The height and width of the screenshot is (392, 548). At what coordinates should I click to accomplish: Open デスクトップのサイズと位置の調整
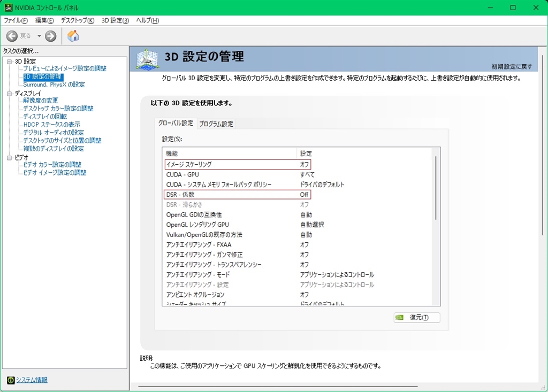tap(62, 141)
